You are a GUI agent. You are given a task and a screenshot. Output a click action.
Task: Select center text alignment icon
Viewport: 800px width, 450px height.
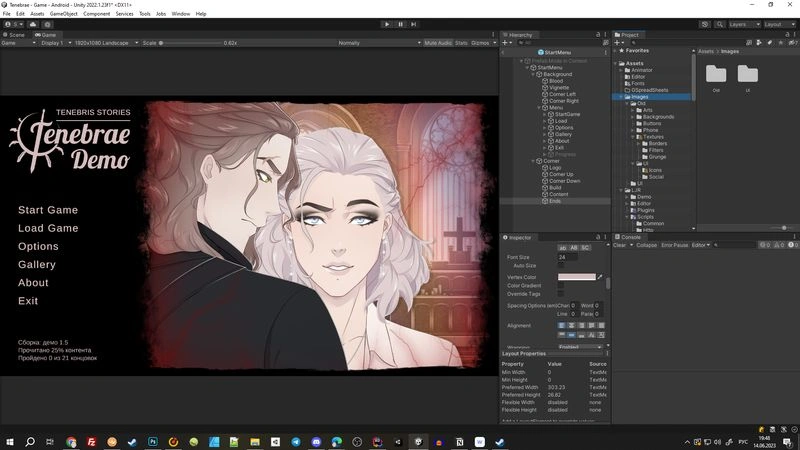(x=571, y=325)
